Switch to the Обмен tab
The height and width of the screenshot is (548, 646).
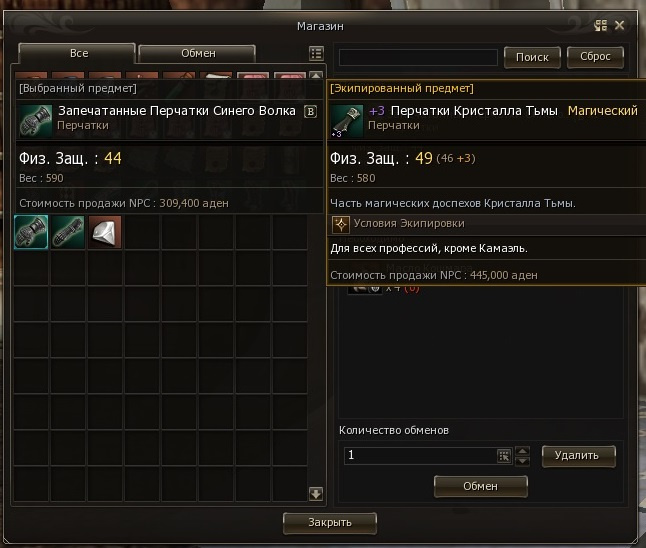197,54
